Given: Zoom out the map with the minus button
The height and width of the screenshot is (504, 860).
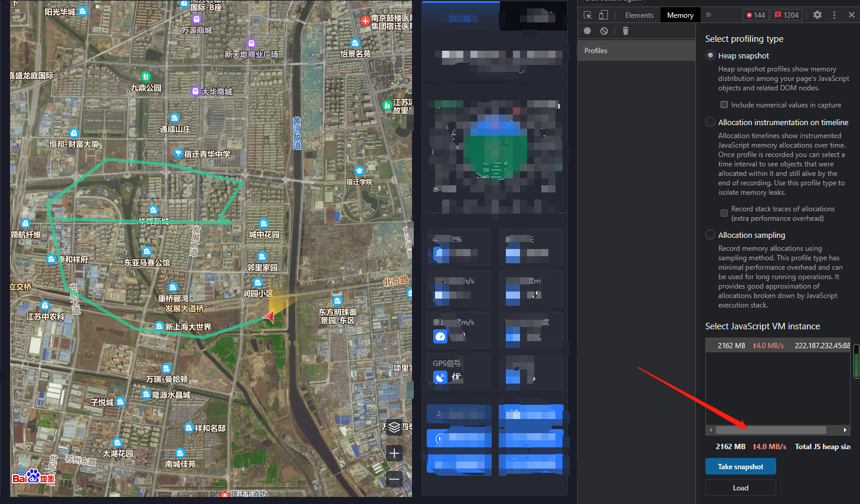Looking at the screenshot, I should click(x=394, y=479).
